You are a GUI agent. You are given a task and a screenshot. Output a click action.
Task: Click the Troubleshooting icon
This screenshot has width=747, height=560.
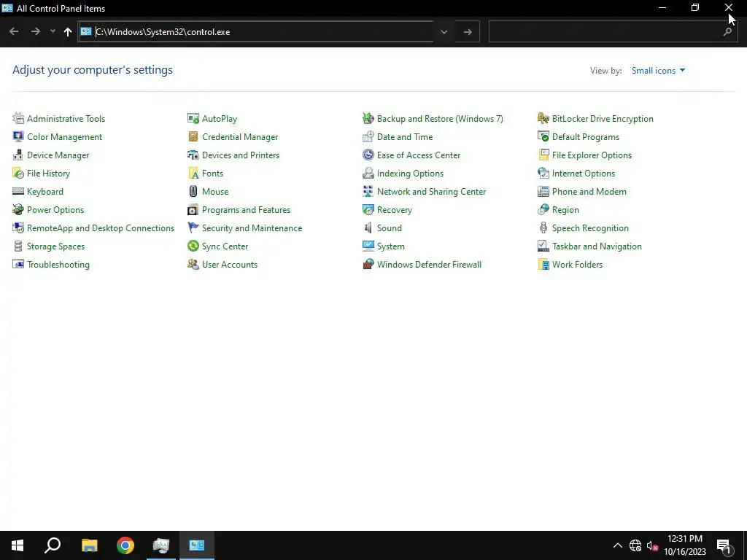click(x=18, y=264)
